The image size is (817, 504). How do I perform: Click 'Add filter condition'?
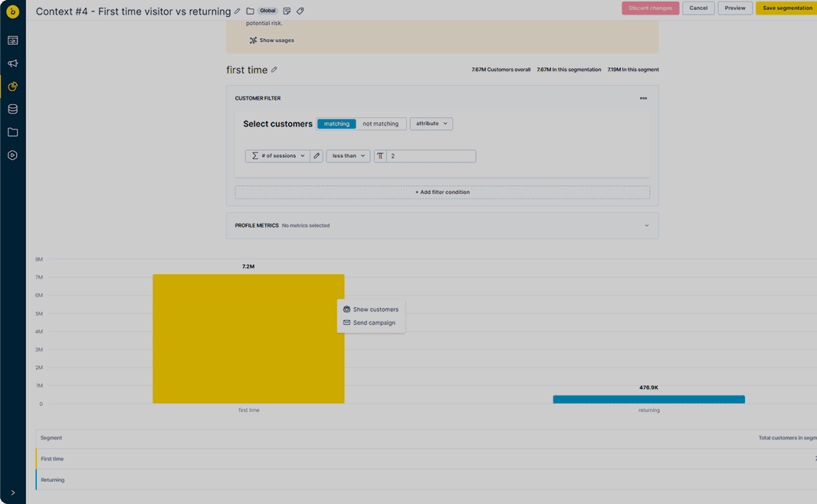pos(442,192)
